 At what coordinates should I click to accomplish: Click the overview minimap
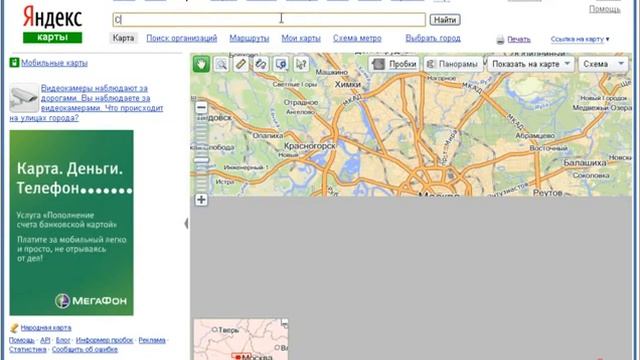[x=241, y=340]
